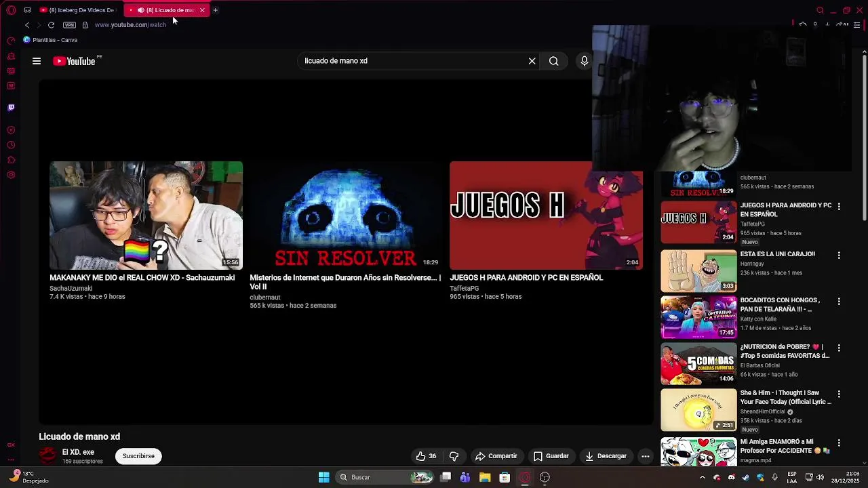Dislike the video thumbs down
868x488 pixels.
pyautogui.click(x=454, y=456)
